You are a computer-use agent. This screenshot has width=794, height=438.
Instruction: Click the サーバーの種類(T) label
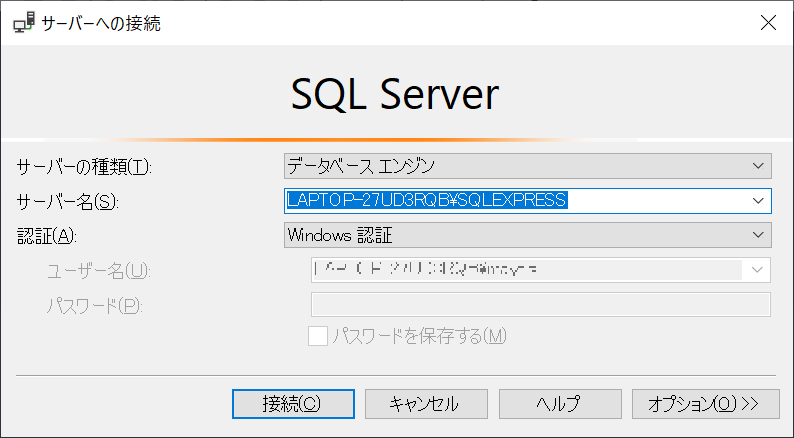click(x=84, y=167)
